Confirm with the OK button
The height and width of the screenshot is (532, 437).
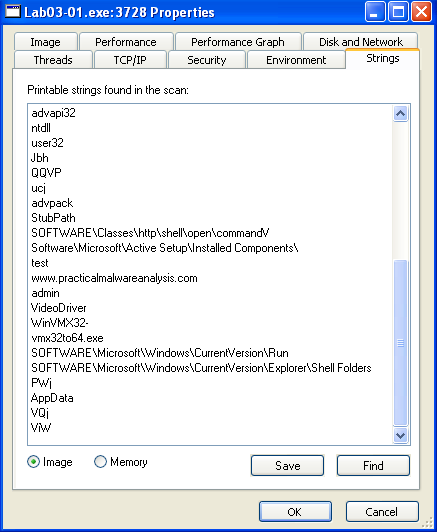point(295,511)
